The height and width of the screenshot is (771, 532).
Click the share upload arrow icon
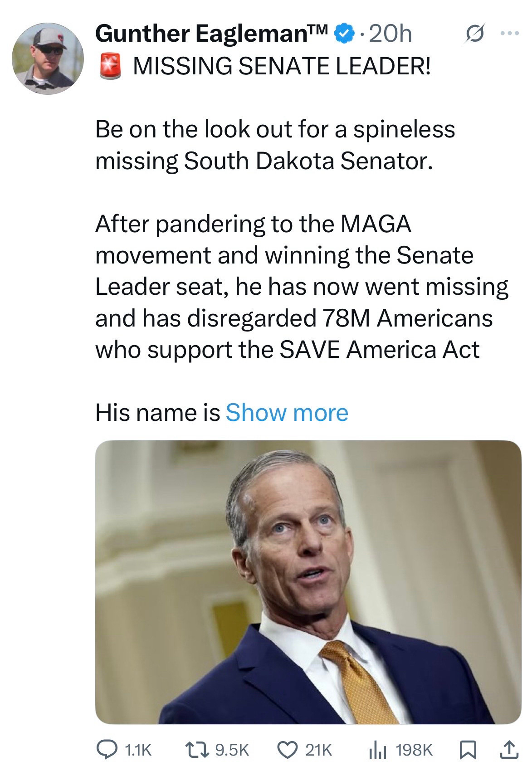pos(510,750)
